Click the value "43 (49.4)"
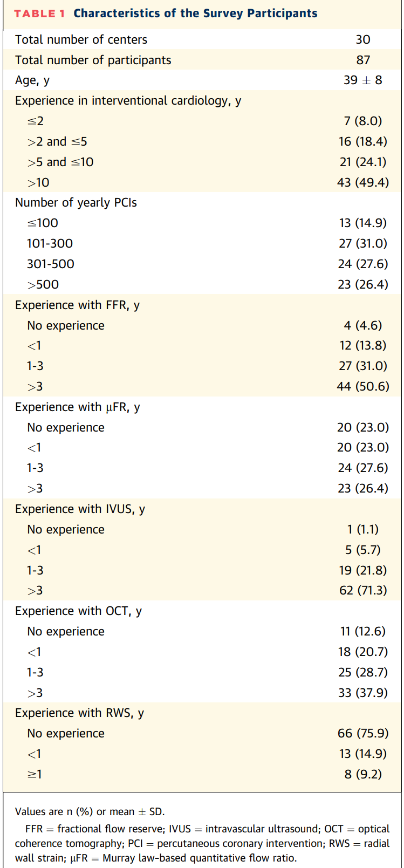The image size is (404, 868). point(362,182)
